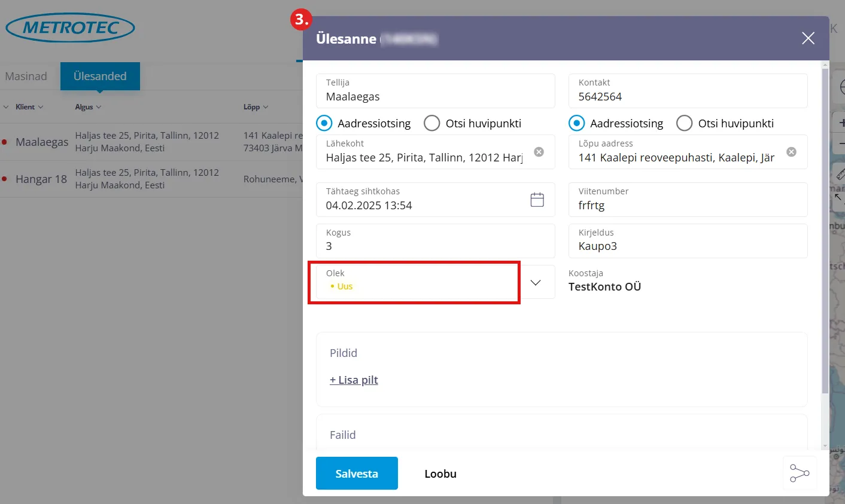Click the Pildid section heading
The height and width of the screenshot is (504, 845).
coord(344,353)
